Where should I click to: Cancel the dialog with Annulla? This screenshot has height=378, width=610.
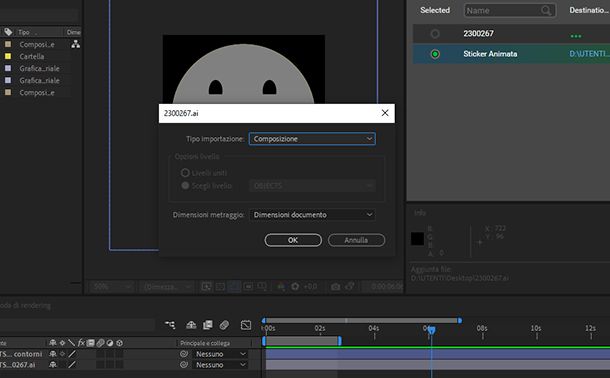pyautogui.click(x=356, y=240)
